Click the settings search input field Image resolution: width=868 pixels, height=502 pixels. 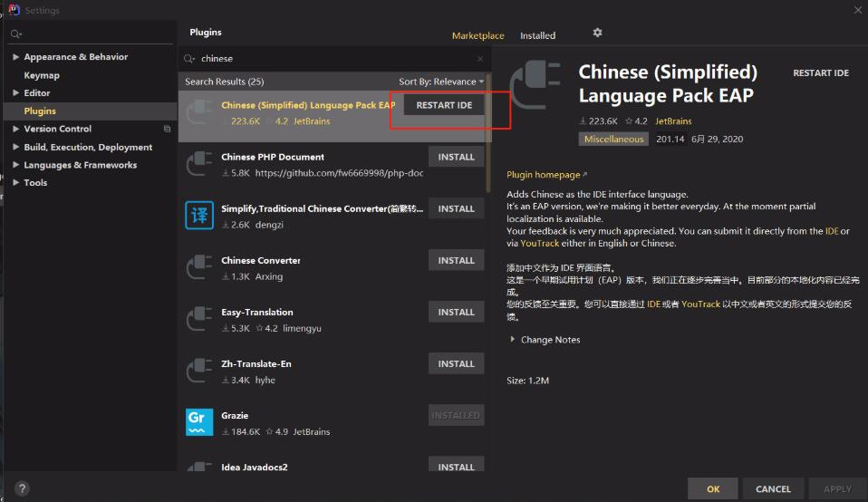[x=92, y=34]
